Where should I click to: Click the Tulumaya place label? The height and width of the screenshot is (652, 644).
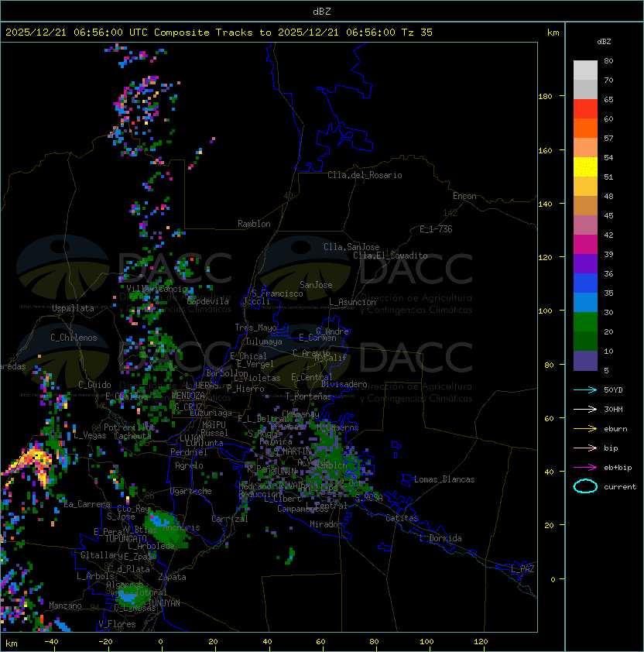click(264, 341)
